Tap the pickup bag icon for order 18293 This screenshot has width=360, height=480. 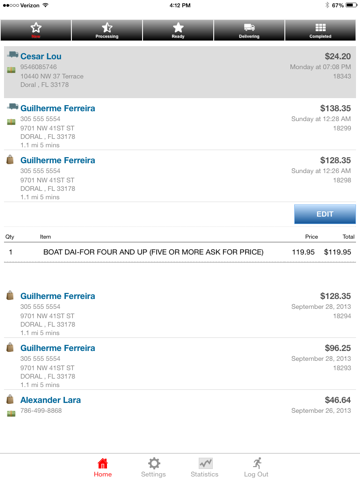10,347
